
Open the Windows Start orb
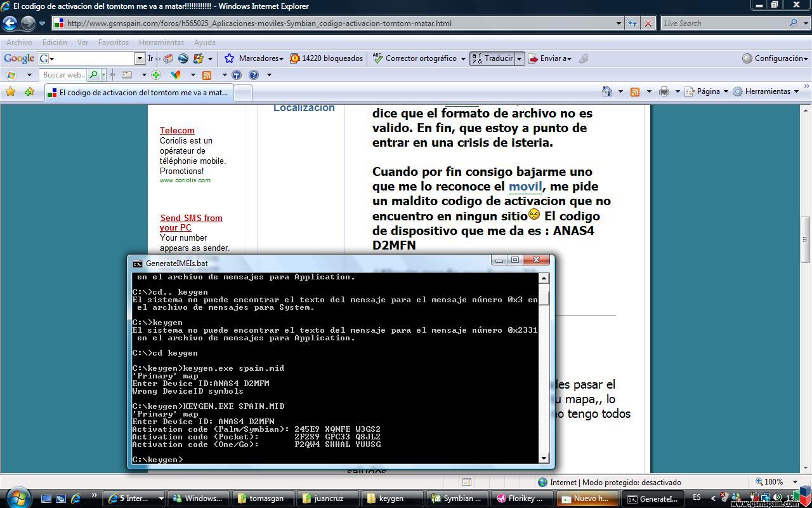[x=18, y=497]
